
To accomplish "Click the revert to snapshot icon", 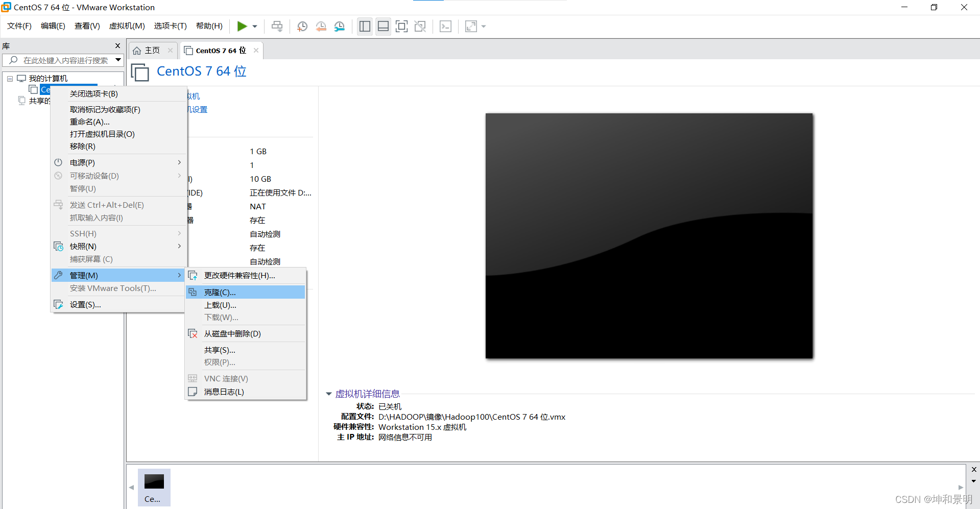I will (x=321, y=27).
